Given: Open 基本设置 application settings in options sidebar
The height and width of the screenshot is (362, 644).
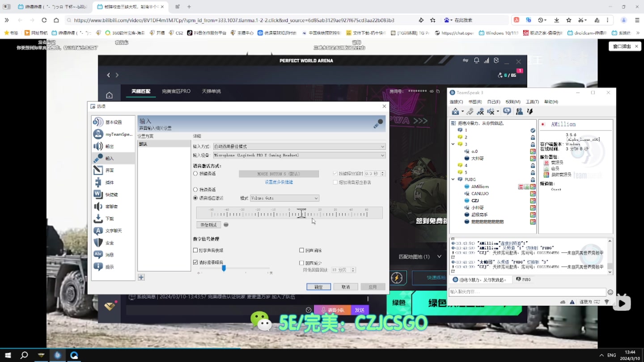Looking at the screenshot, I should pos(113,122).
